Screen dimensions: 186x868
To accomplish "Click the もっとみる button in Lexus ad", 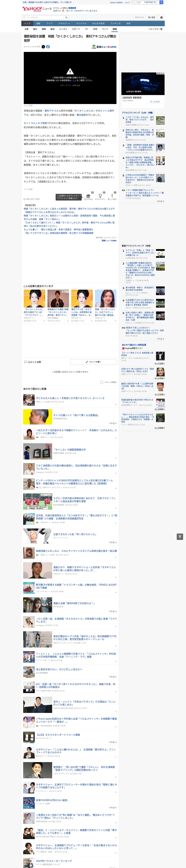I will [x=155, y=101].
